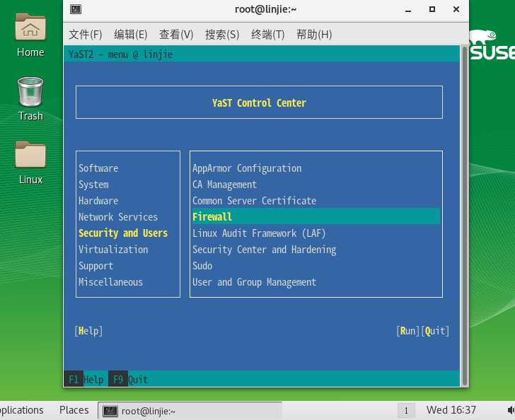
Task: Open the Trash desktop icon
Action: pyautogui.click(x=30, y=99)
